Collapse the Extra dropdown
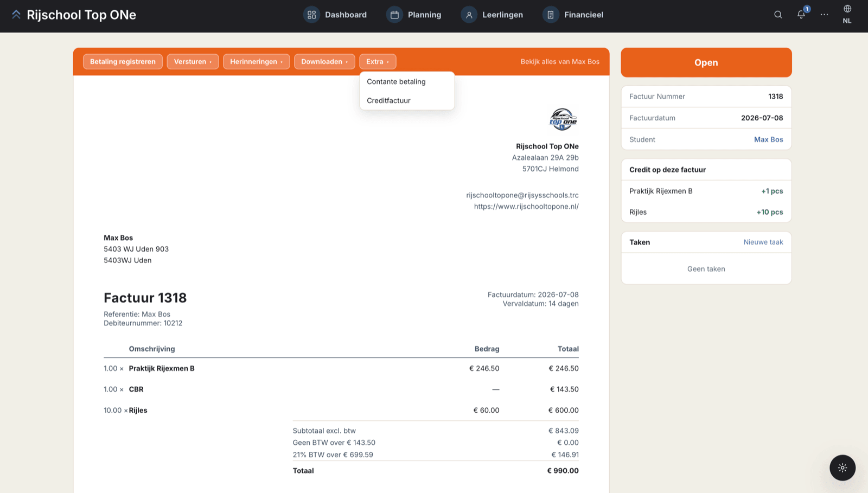 378,62
